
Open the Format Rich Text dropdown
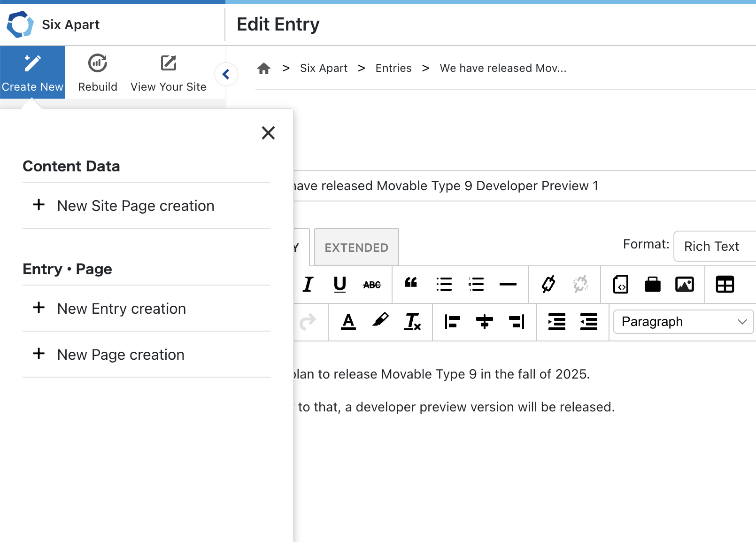coord(715,246)
